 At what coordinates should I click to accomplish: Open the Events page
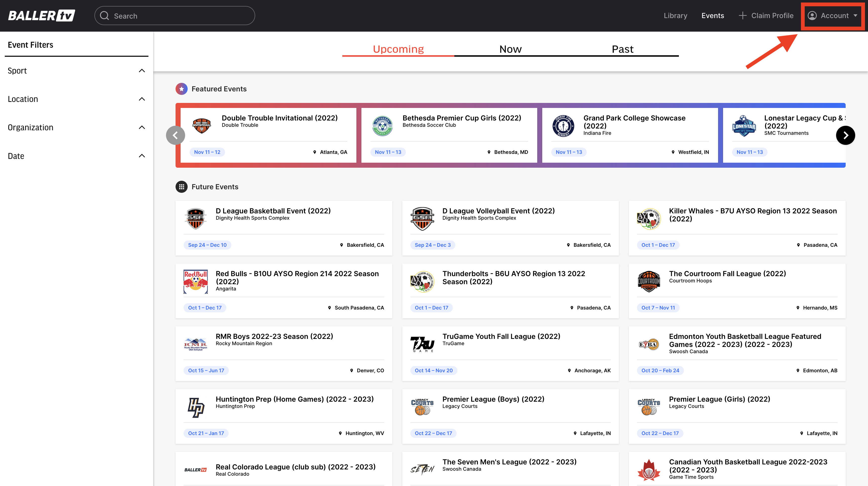tap(712, 16)
